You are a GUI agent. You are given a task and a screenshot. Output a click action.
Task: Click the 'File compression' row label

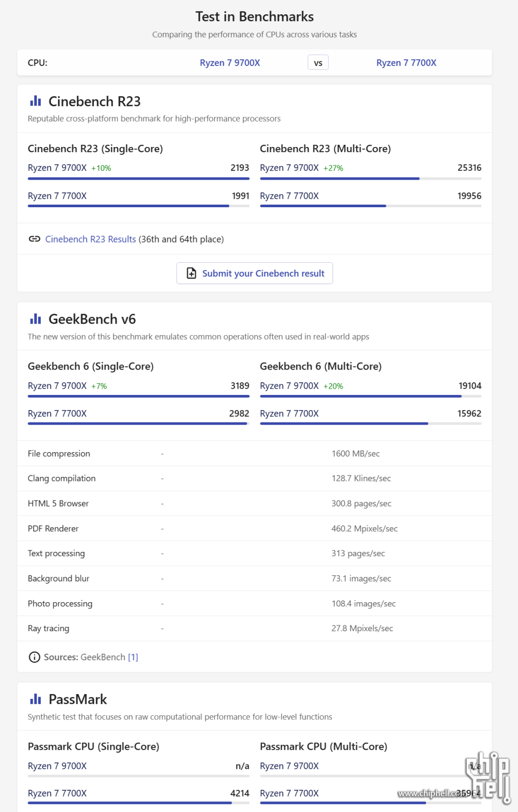pyautogui.click(x=59, y=454)
